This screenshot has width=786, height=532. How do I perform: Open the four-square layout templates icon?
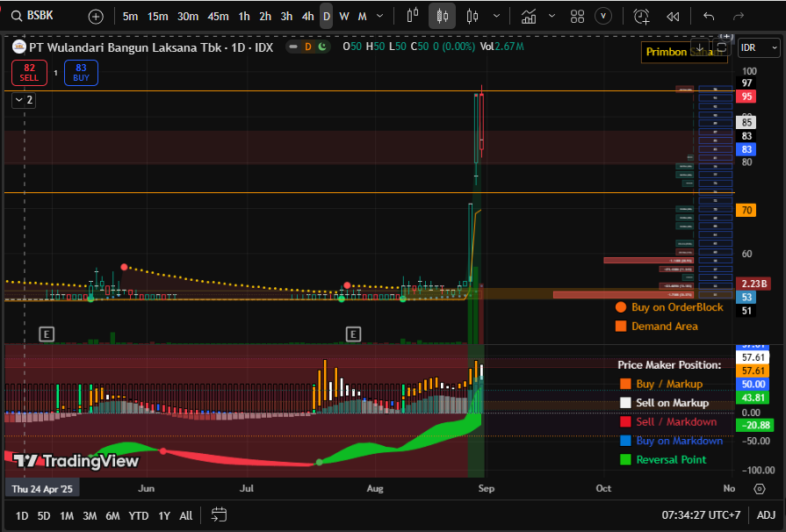coord(578,17)
